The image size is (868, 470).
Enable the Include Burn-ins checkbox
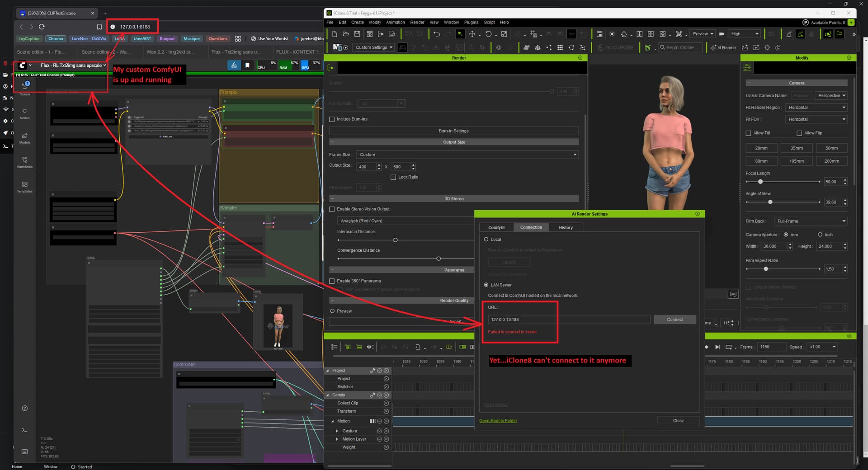pos(332,119)
